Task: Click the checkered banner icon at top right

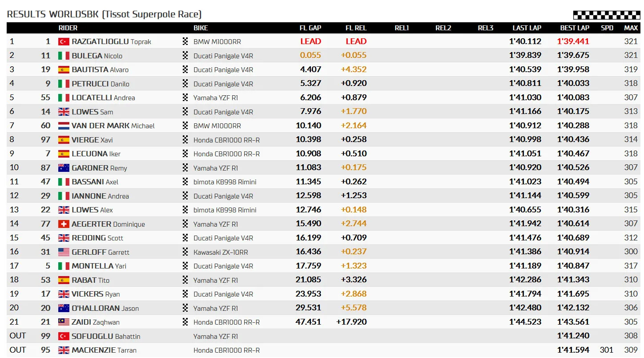Action: pos(607,15)
